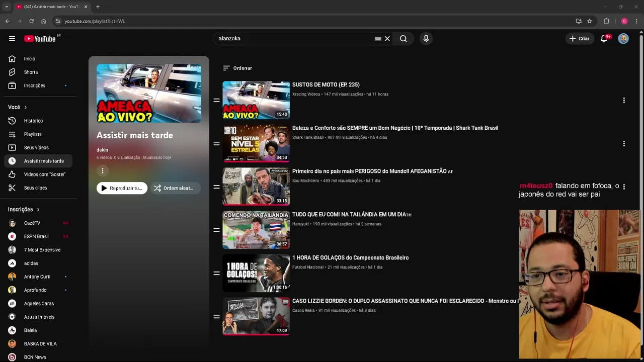Click the browser back arrow

pyautogui.click(x=7, y=21)
